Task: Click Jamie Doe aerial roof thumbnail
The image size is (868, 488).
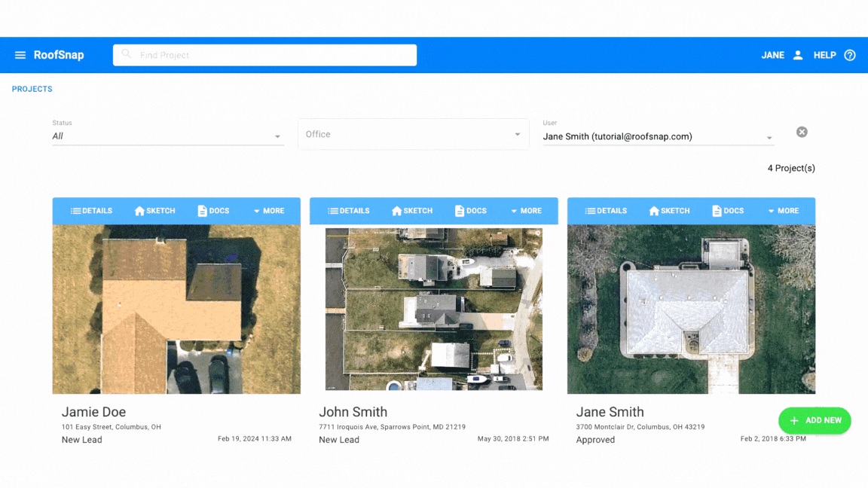Action: point(176,310)
